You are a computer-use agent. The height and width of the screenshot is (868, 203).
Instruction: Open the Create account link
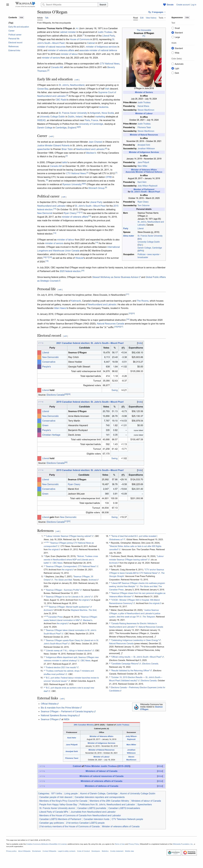pyautogui.click(x=183, y=5)
